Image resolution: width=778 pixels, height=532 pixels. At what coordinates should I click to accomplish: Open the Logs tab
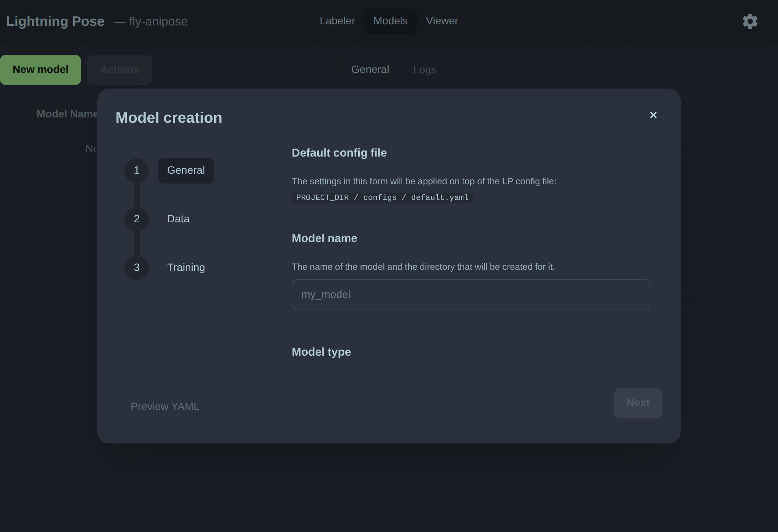424,70
